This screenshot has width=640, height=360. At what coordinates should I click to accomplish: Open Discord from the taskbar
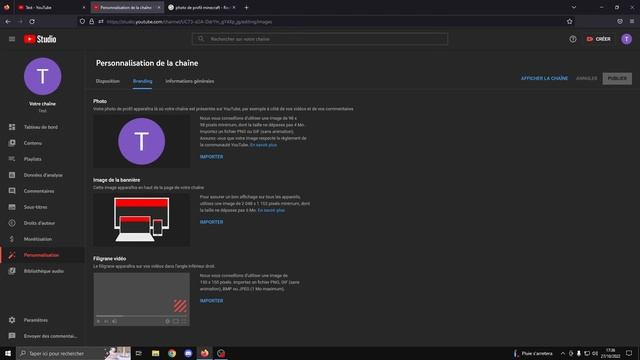(x=188, y=353)
